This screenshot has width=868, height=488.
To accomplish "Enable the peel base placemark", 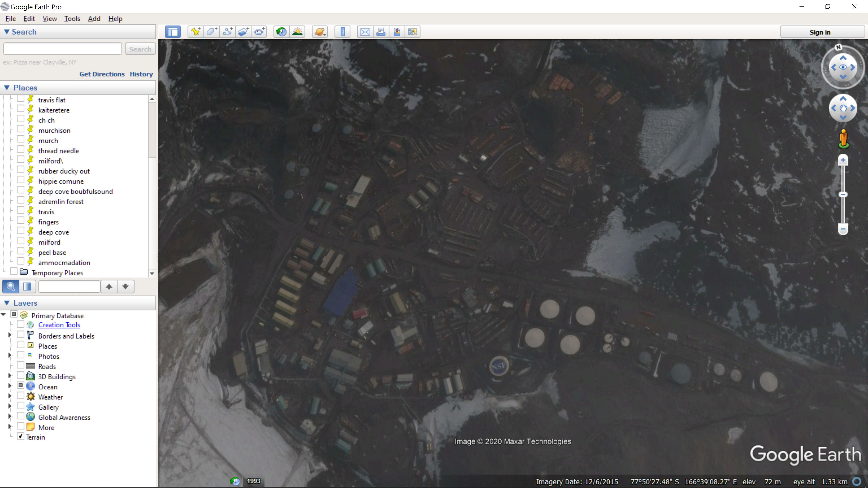I will pos(21,251).
